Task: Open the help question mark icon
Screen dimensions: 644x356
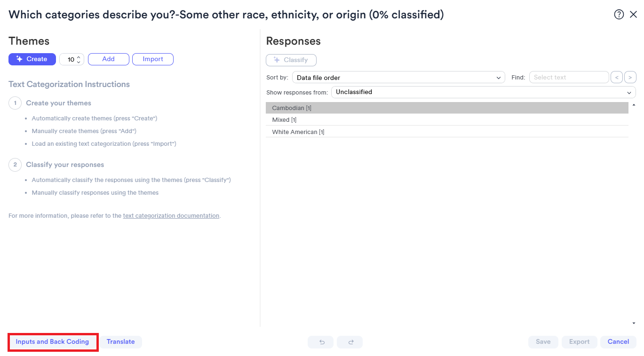Action: coord(619,15)
